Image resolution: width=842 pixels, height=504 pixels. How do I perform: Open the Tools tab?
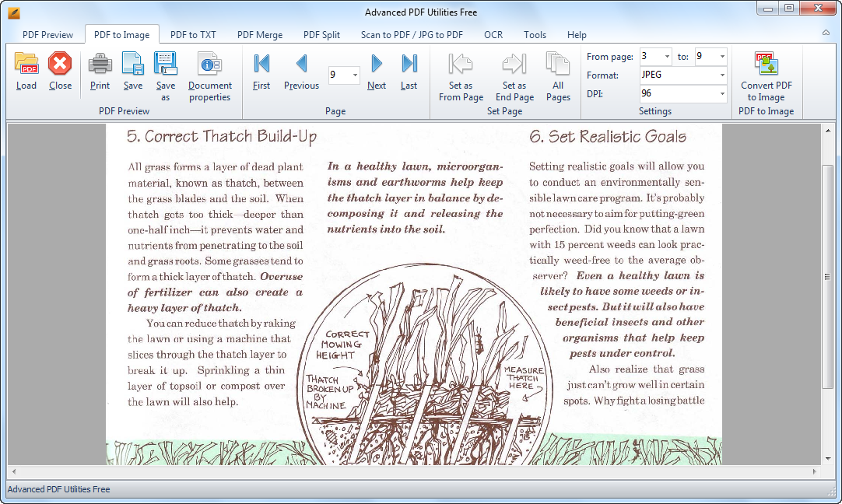(535, 35)
